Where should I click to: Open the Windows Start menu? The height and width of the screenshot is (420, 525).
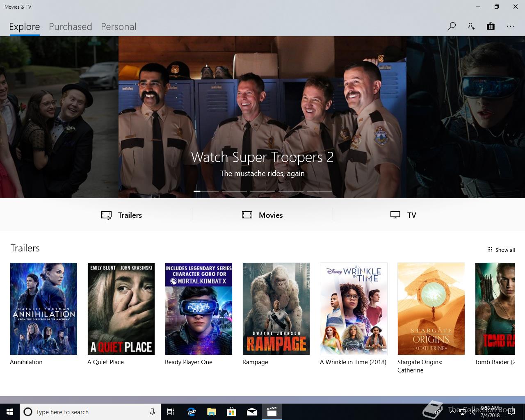coord(10,412)
